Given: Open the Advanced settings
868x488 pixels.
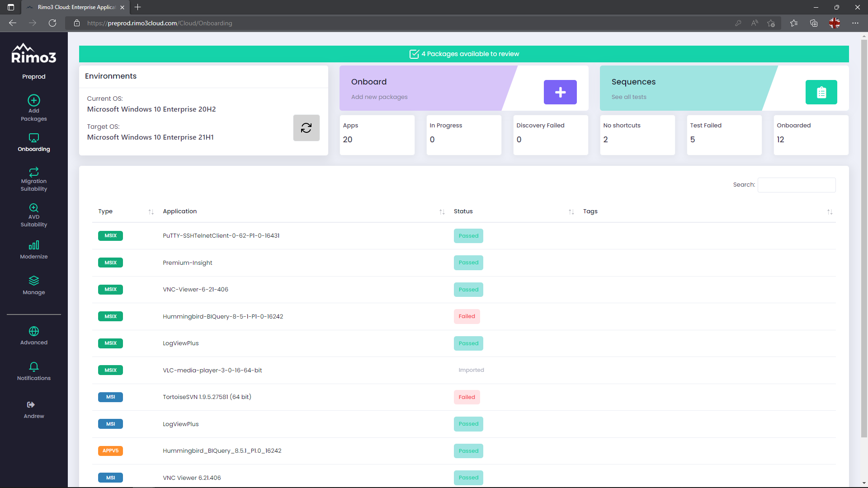Looking at the screenshot, I should point(34,336).
